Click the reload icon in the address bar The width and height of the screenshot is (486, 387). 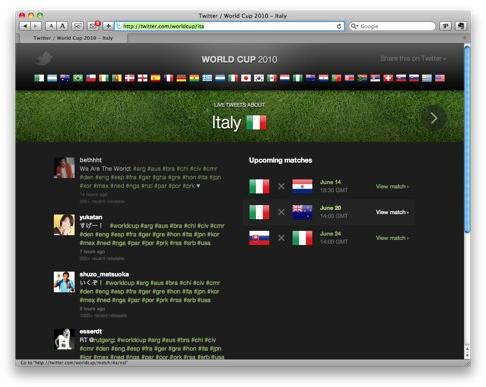click(339, 26)
